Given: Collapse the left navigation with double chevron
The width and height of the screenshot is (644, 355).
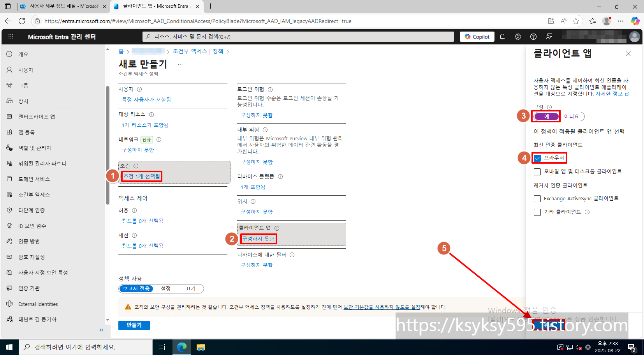Looking at the screenshot, I should coord(101,330).
